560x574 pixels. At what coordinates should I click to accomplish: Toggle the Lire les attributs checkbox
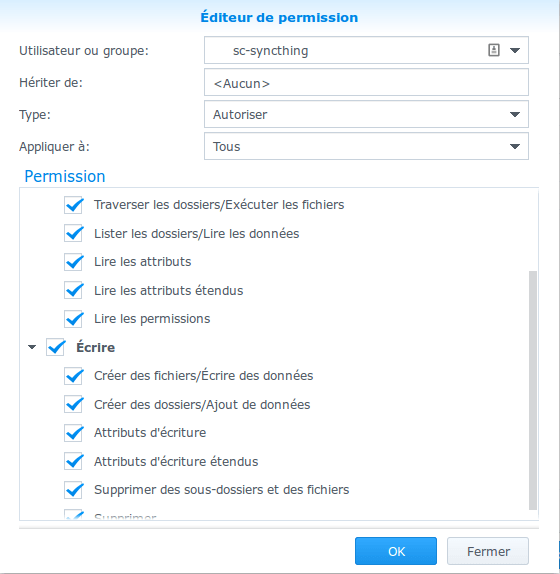[x=74, y=262]
